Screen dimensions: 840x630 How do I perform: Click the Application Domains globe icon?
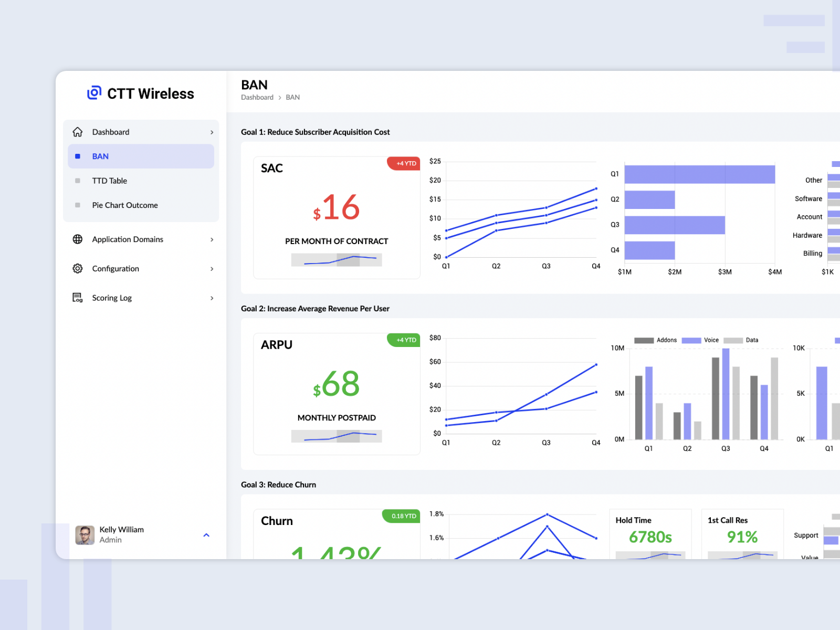(x=77, y=239)
